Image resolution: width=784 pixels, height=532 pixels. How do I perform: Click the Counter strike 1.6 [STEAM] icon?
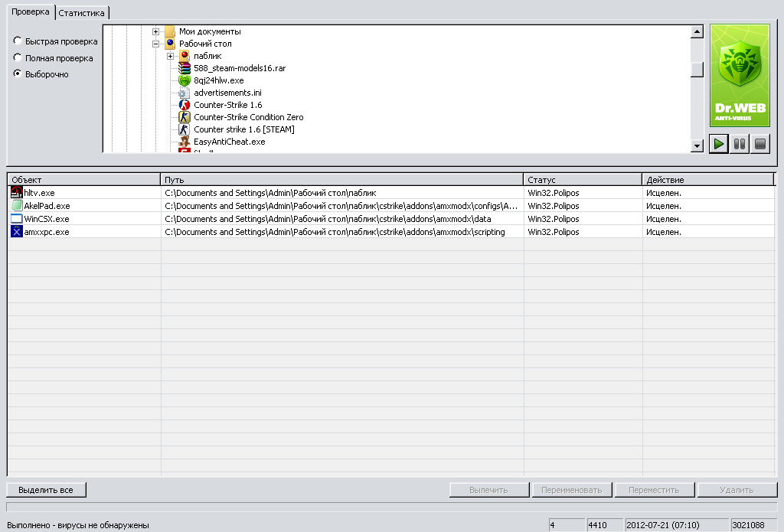click(x=185, y=129)
